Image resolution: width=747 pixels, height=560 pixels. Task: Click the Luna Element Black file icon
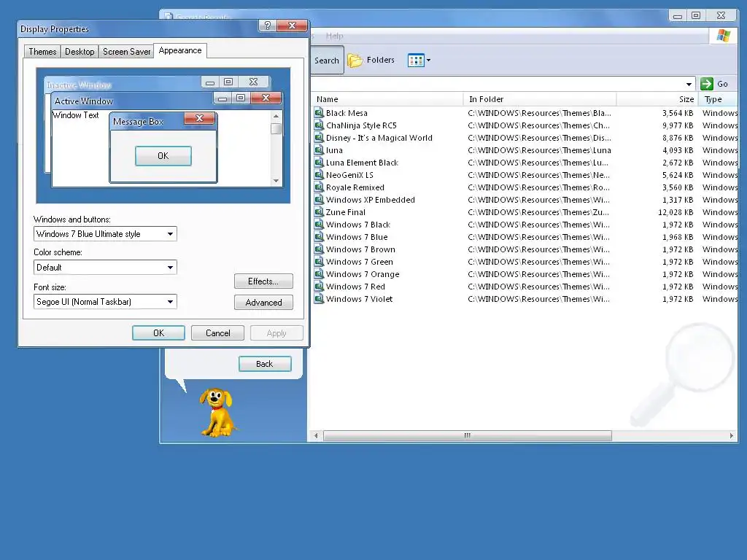pyautogui.click(x=320, y=163)
